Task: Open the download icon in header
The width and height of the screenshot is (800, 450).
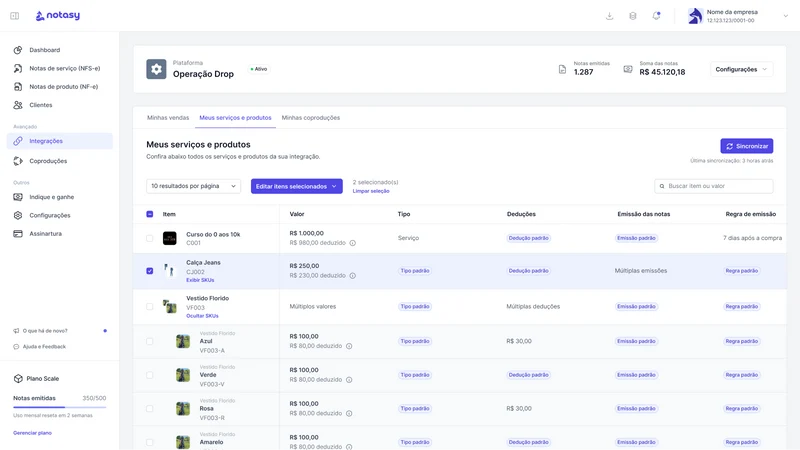Action: tap(609, 16)
